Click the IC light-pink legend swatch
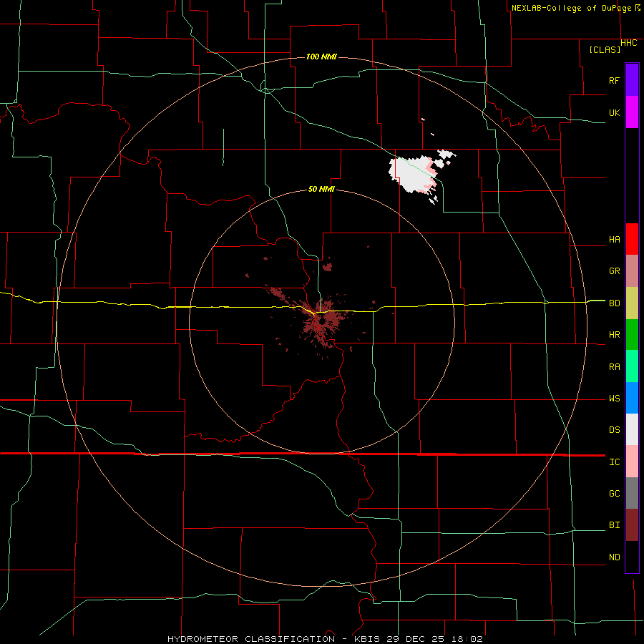 [632, 462]
